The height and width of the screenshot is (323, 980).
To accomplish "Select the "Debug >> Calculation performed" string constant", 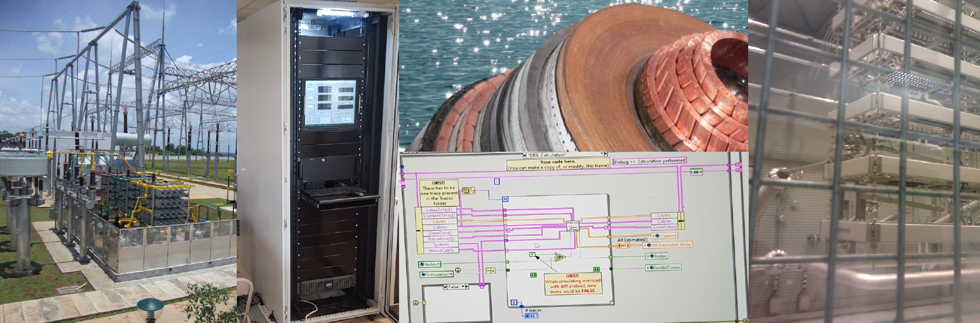I will click(650, 161).
